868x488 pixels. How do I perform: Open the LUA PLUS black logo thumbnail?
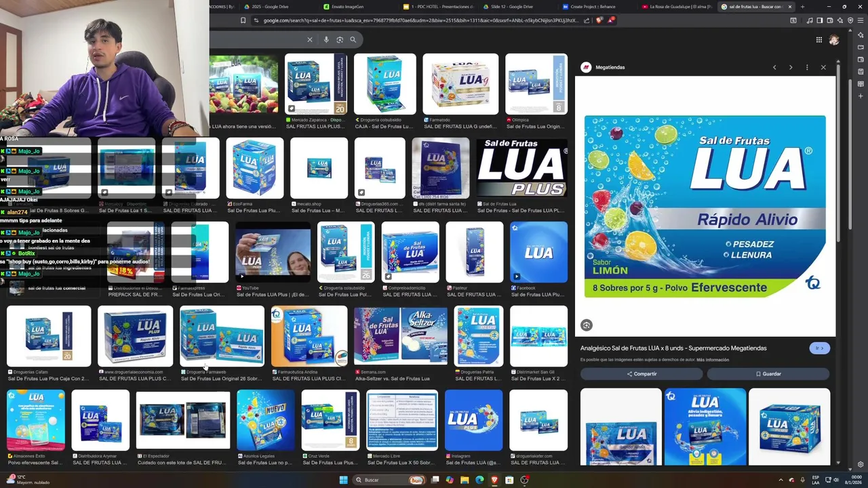pyautogui.click(x=521, y=168)
